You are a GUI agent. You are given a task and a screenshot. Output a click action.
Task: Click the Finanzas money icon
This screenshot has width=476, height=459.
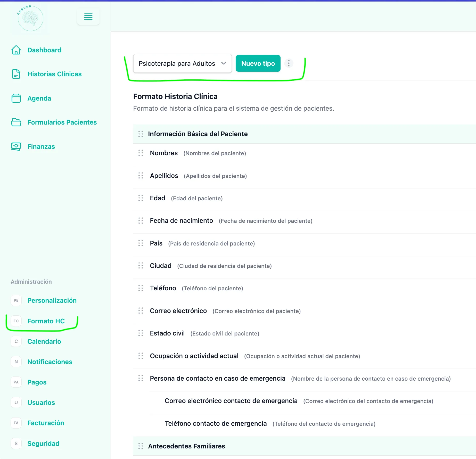click(16, 146)
